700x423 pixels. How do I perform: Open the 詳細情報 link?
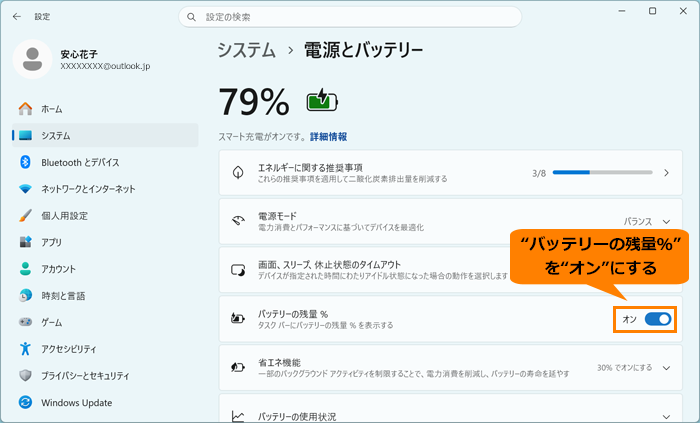tap(329, 137)
